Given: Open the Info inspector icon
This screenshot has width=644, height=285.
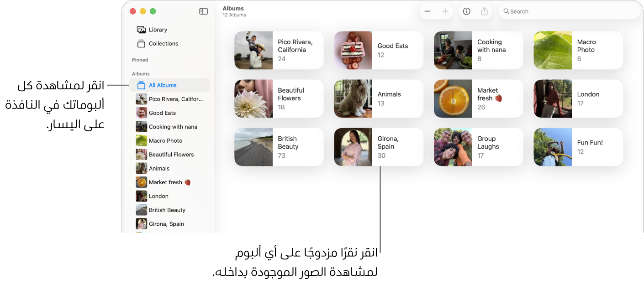Looking at the screenshot, I should coord(466,11).
